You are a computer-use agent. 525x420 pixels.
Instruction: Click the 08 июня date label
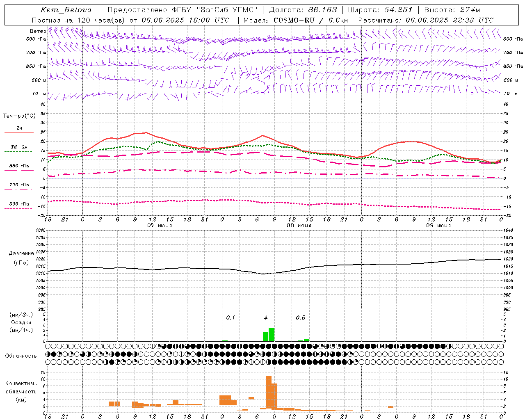[x=299, y=226]
